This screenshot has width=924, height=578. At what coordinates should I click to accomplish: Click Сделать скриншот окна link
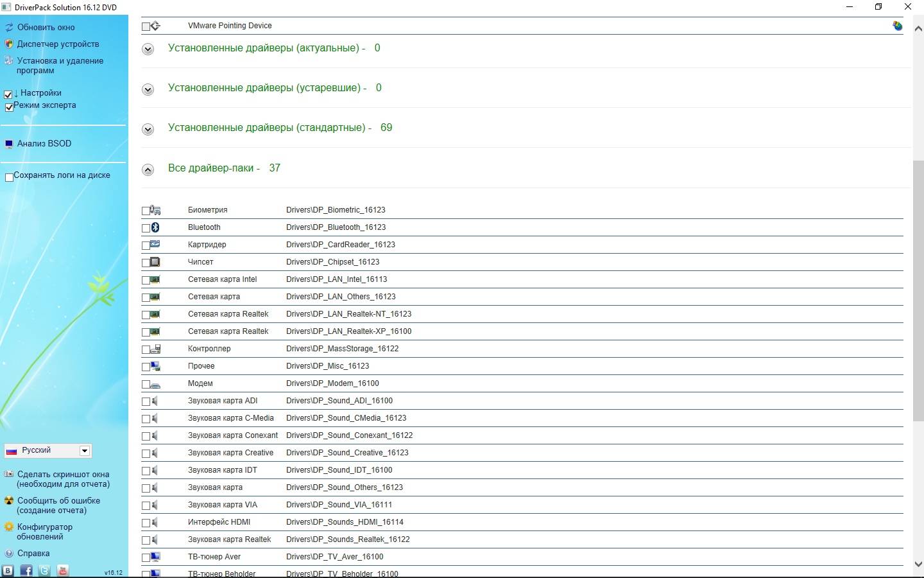point(63,479)
